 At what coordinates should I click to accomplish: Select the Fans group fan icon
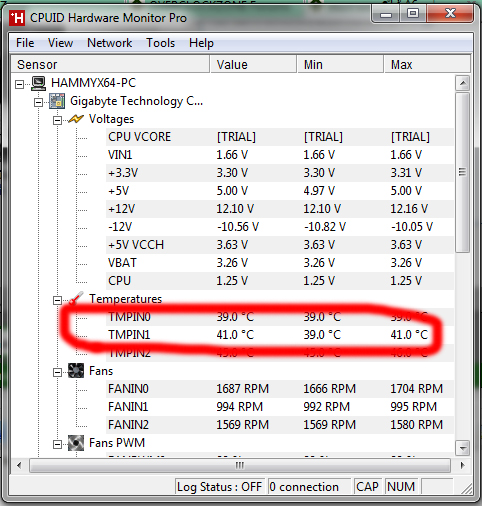click(76, 371)
